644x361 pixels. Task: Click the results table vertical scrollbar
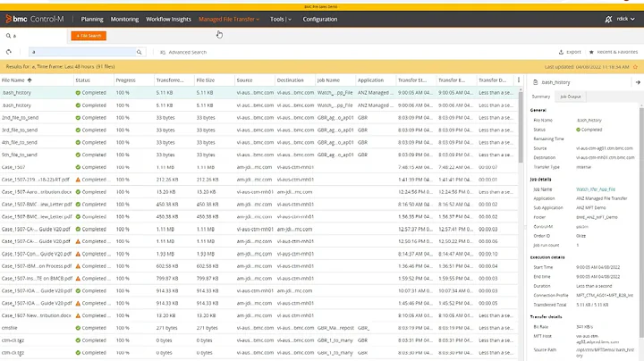[x=521, y=127]
